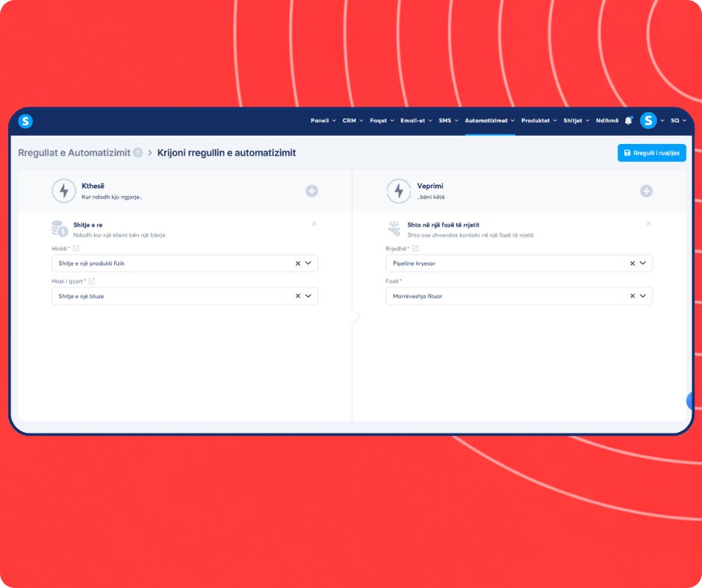Image resolution: width=702 pixels, height=588 pixels.
Task: Click the Hinkë field showing Shitje e një produkti fizik
Action: coord(184,263)
